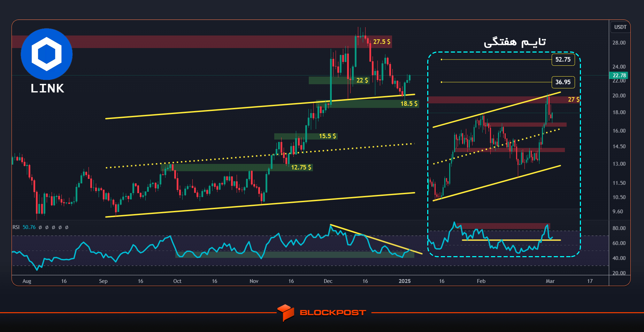Click 80.00 on the RSI scale

tap(619, 228)
